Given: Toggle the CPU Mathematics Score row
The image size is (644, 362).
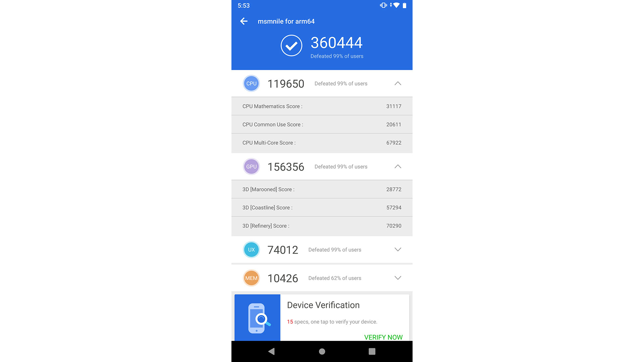Looking at the screenshot, I should tap(322, 106).
